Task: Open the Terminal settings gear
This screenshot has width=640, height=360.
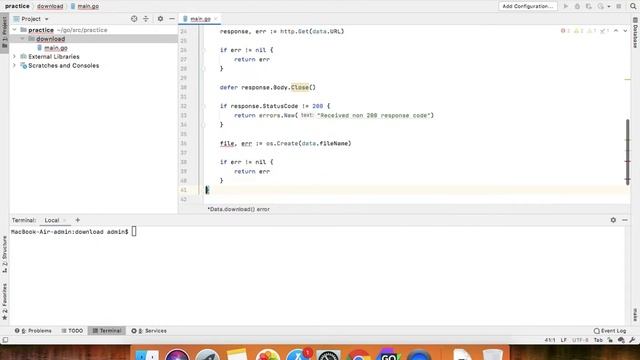Action: (613, 220)
